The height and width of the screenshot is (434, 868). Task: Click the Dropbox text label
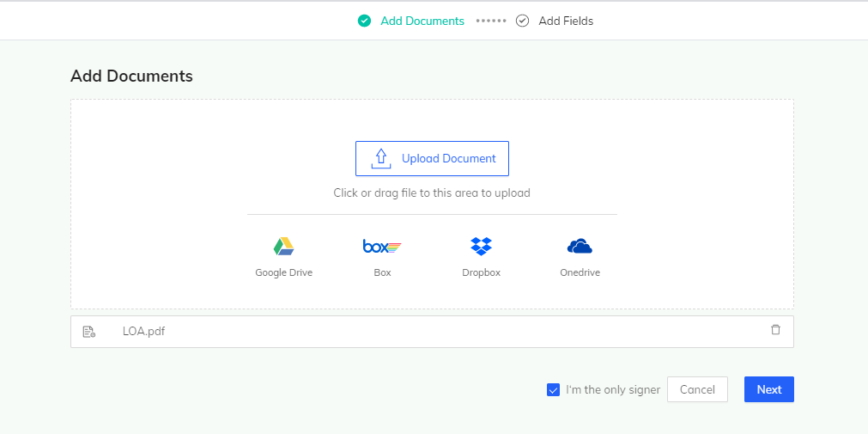[481, 272]
